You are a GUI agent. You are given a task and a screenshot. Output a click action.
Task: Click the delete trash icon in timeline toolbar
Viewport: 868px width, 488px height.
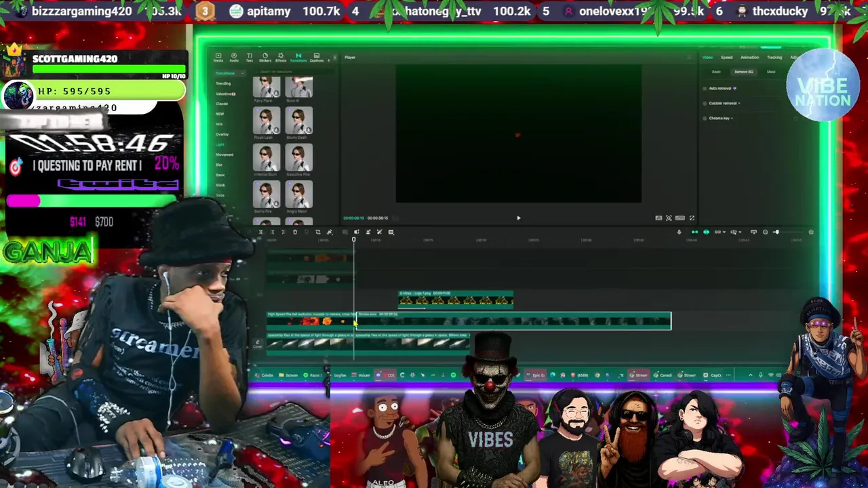point(295,232)
